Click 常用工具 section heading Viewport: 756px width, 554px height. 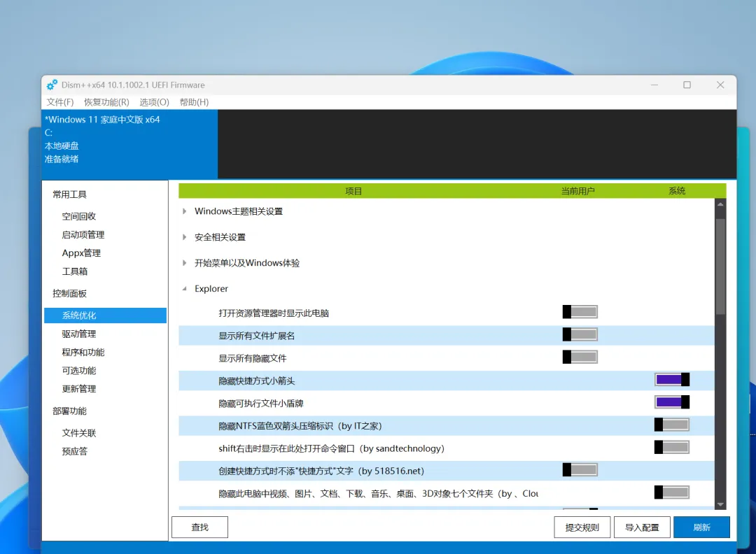click(69, 194)
